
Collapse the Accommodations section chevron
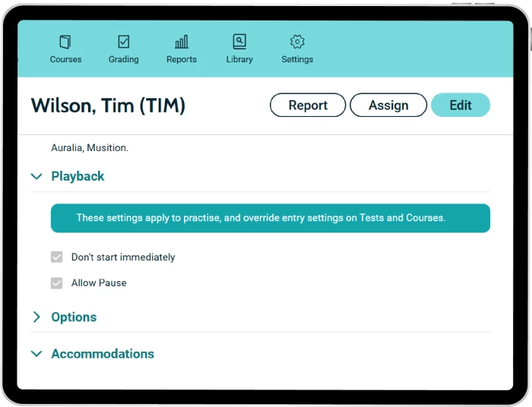(36, 354)
